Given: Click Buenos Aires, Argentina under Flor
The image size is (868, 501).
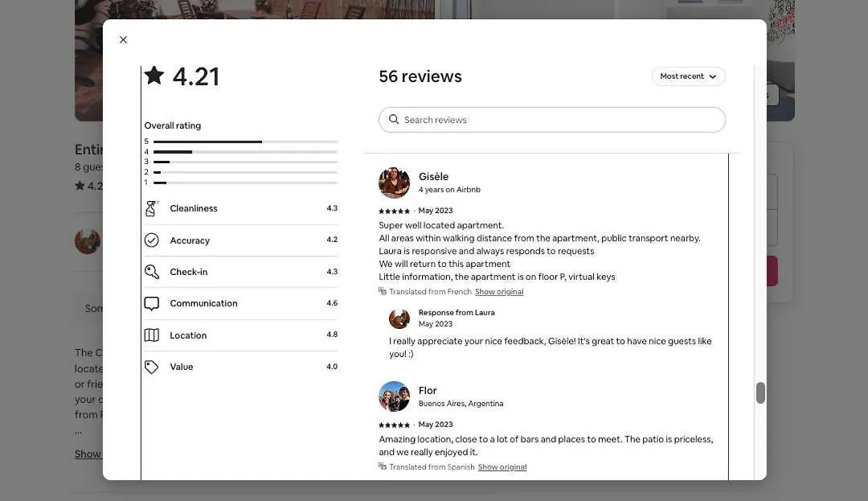Looking at the screenshot, I should [461, 404].
